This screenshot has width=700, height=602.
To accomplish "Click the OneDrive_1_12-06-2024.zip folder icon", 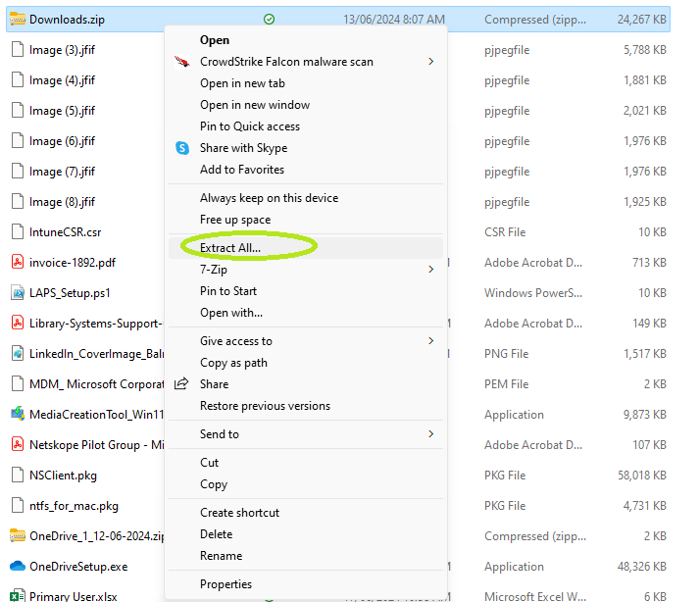I will pyautogui.click(x=18, y=535).
